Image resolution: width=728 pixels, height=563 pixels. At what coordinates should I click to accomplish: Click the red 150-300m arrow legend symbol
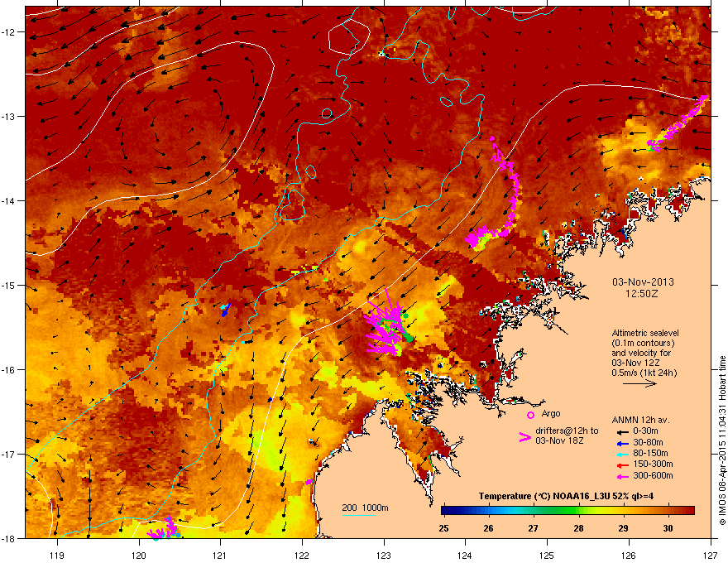(x=622, y=464)
